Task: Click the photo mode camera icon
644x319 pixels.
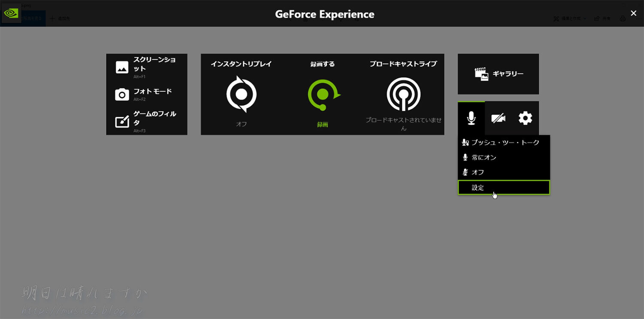Action: click(122, 95)
